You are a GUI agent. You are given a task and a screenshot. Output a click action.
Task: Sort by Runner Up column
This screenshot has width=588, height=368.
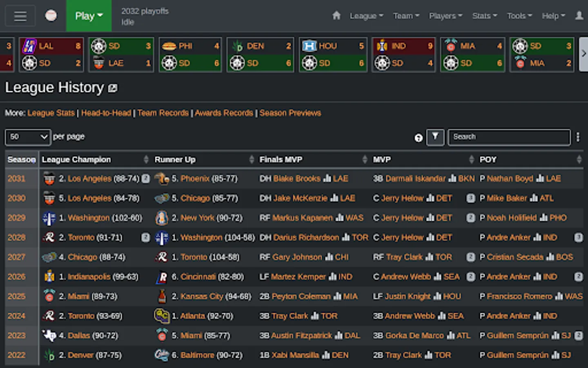pyautogui.click(x=204, y=159)
